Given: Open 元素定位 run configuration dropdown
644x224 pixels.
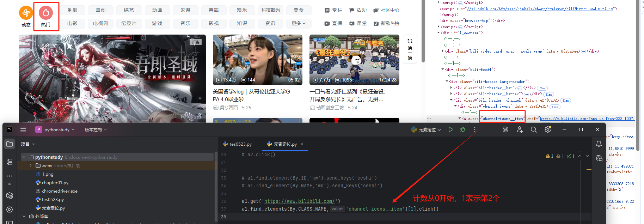Looking at the screenshot, I should click(x=426, y=129).
